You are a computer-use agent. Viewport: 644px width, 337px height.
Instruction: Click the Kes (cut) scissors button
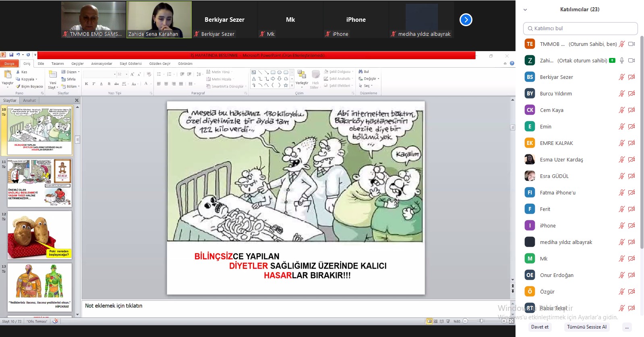pyautogui.click(x=22, y=72)
